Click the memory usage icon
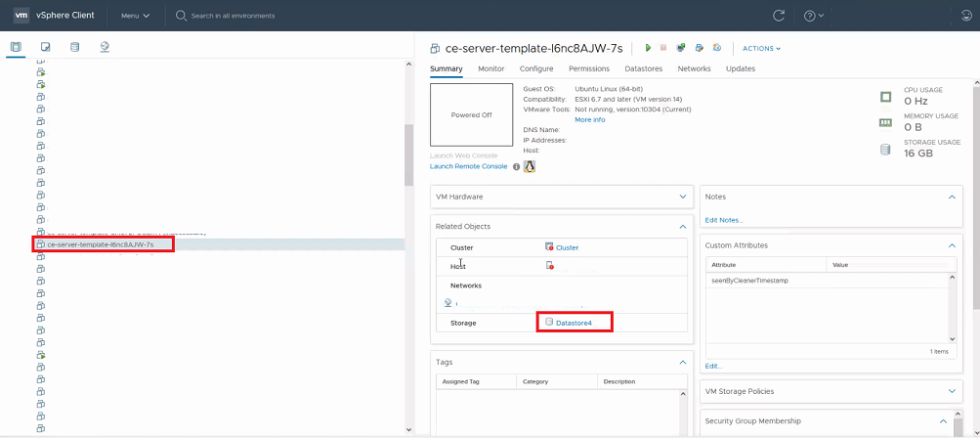This screenshot has height=438, width=980. [885, 122]
